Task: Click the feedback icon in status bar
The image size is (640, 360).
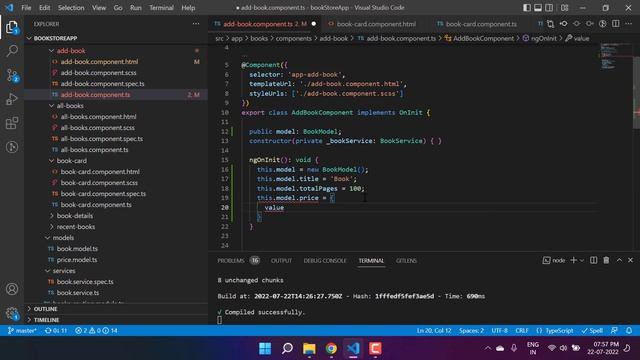Action: (614, 330)
